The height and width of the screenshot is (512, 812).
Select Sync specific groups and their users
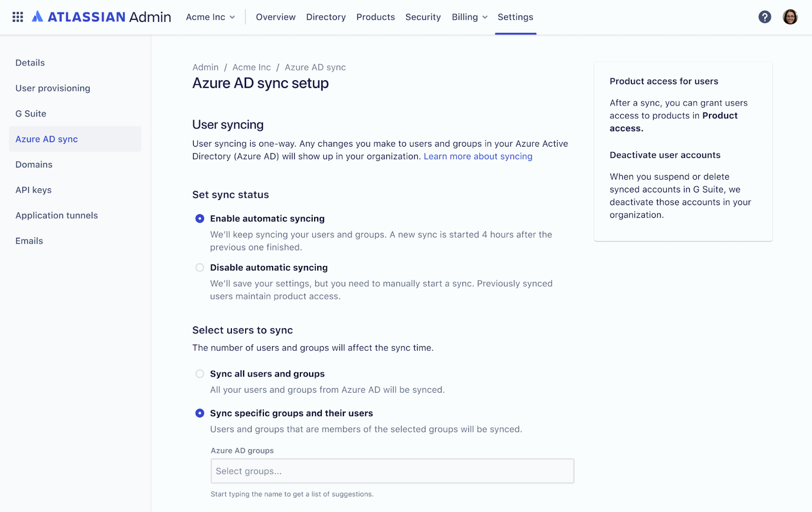click(x=200, y=413)
